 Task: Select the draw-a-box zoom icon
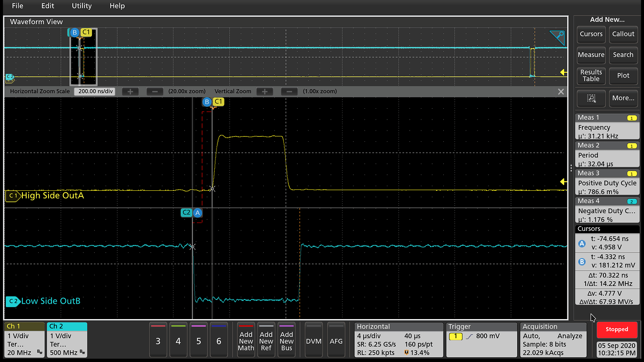pos(591,98)
